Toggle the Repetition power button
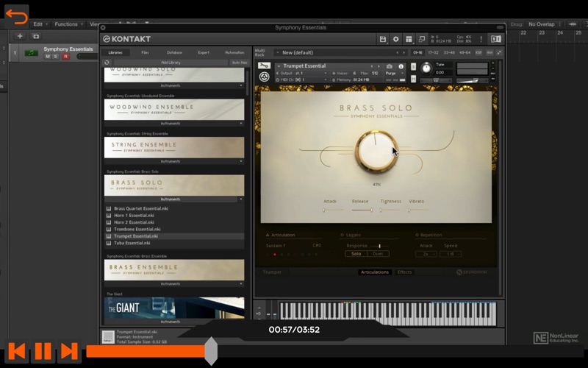 pyautogui.click(x=417, y=235)
